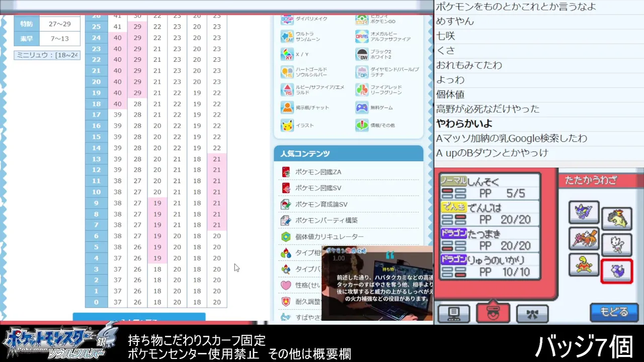Click the blue button below the stat table
644x362 pixels.
pyautogui.click(x=139, y=317)
